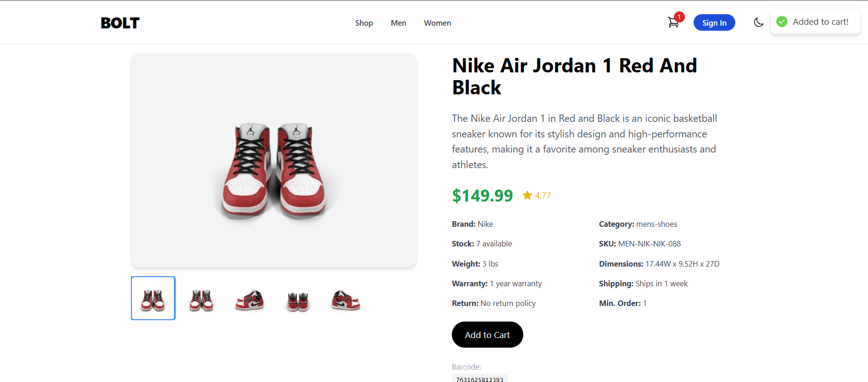Screen dimensions: 868x382
Task: Open the Nike brand link
Action: pyautogui.click(x=486, y=224)
